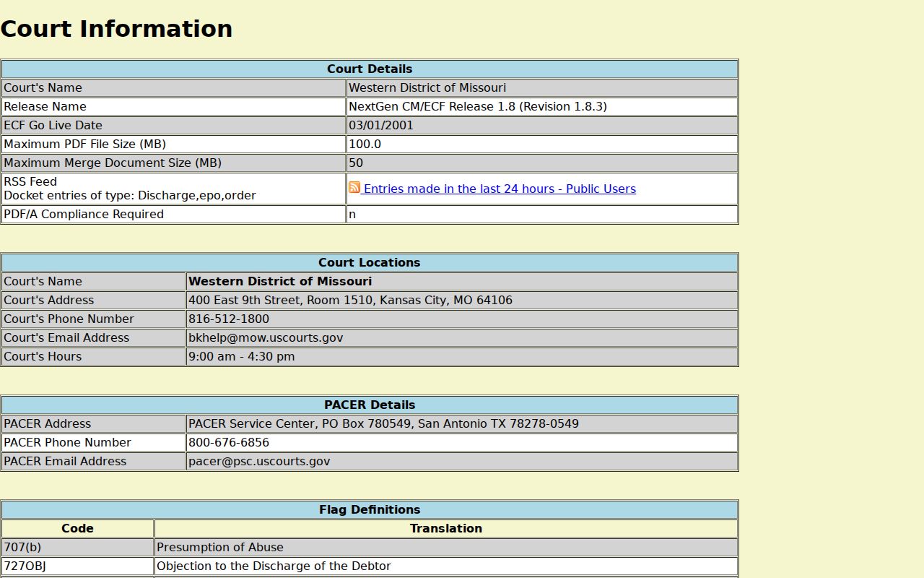Select court hours 9:00 am - 4:30 pm
The height and width of the screenshot is (578, 924).
pyautogui.click(x=242, y=356)
